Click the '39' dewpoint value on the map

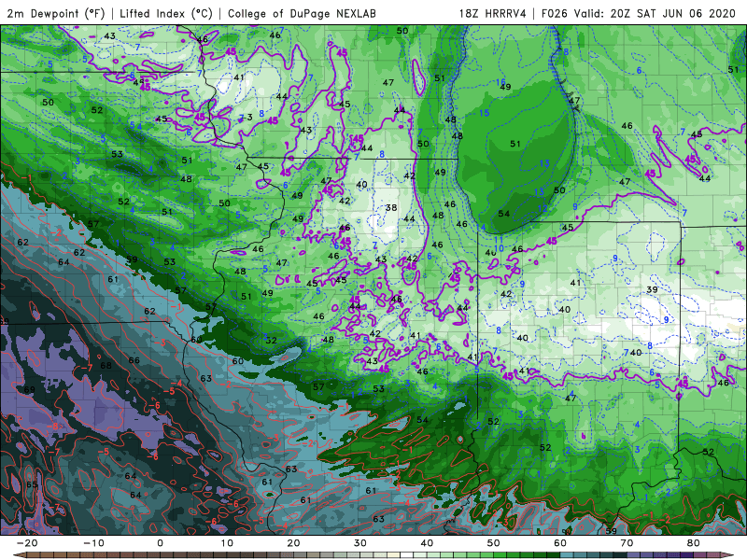[652, 289]
